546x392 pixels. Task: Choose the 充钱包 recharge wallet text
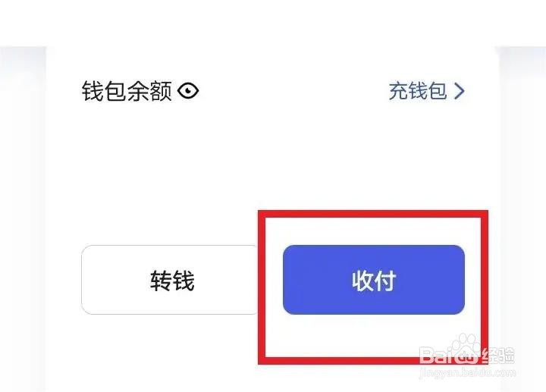[418, 91]
